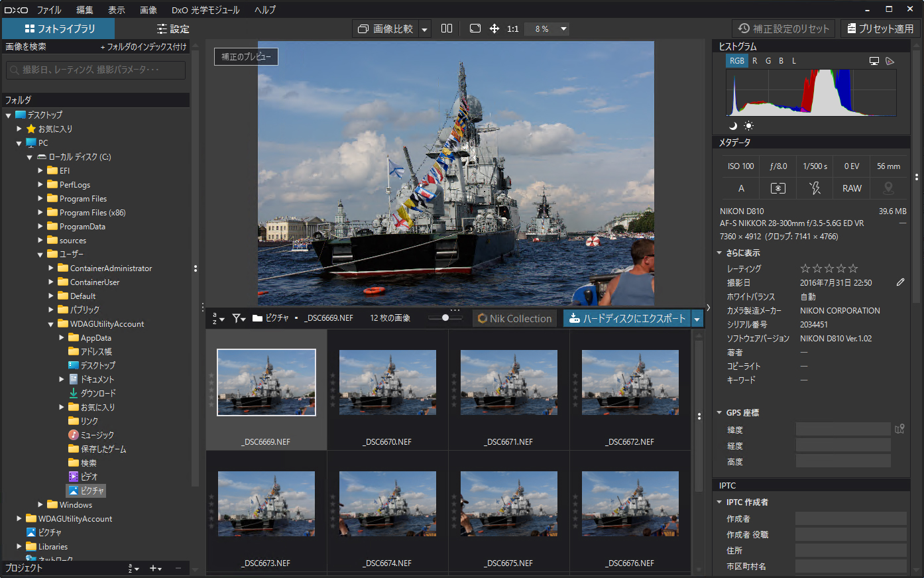Open the export options dropdown arrow
924x578 pixels.
[697, 319]
